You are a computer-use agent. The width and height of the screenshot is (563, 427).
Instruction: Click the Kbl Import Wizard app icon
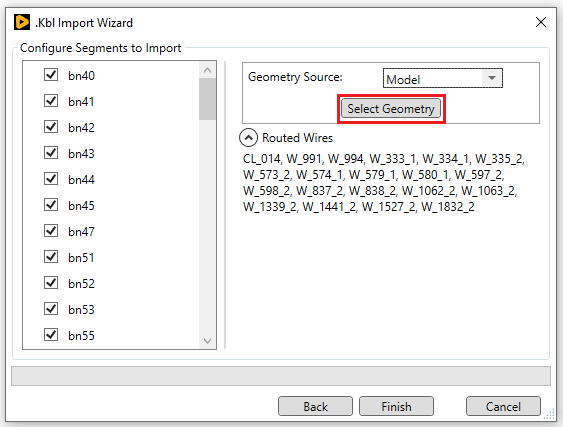(22, 22)
